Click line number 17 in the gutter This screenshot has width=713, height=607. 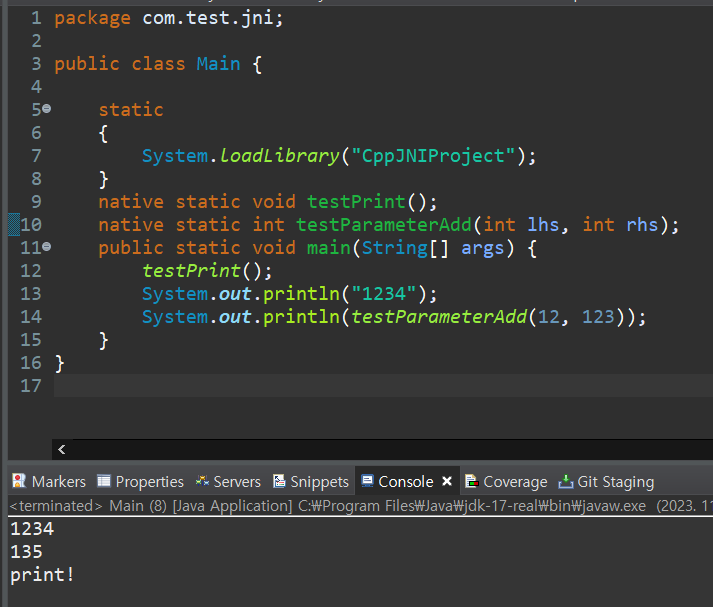point(31,386)
